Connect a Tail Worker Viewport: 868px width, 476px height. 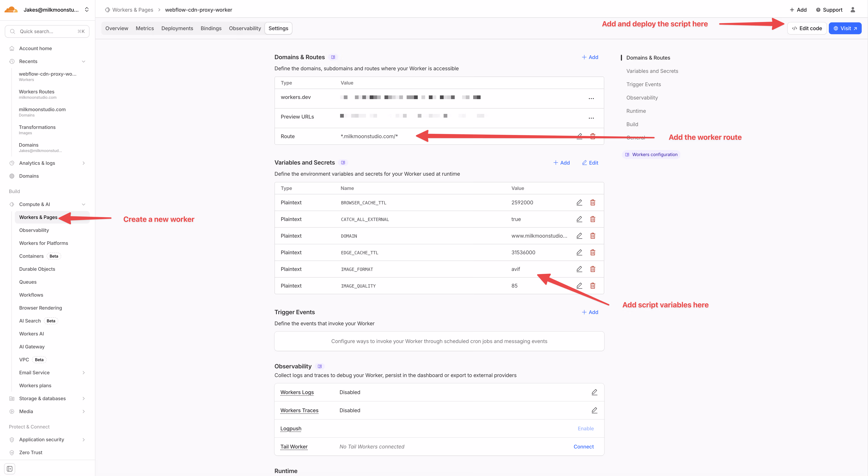(x=584, y=446)
